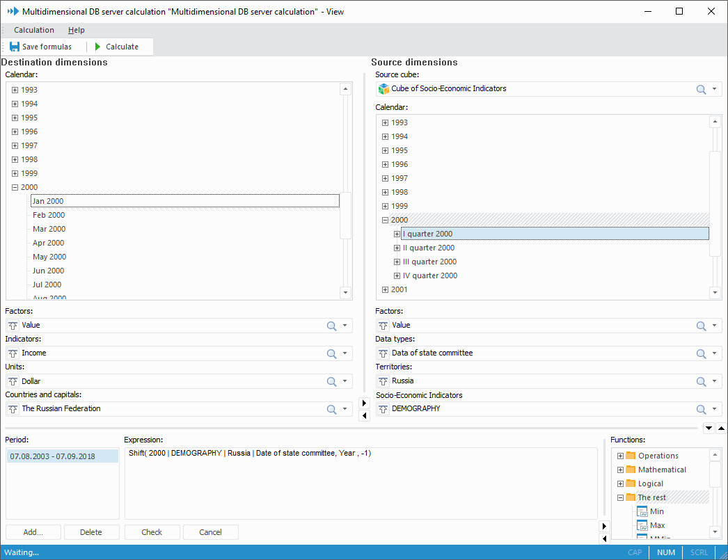Click the Save formulas disk icon

(14, 47)
